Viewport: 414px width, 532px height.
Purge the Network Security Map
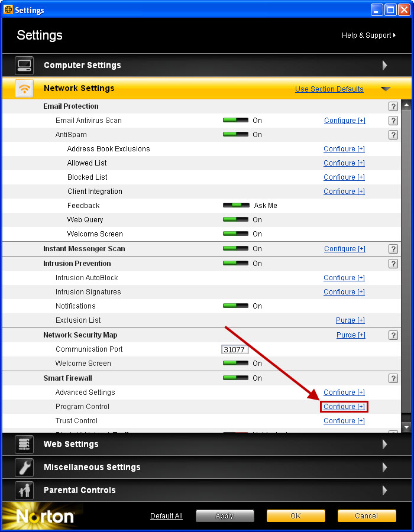[351, 335]
